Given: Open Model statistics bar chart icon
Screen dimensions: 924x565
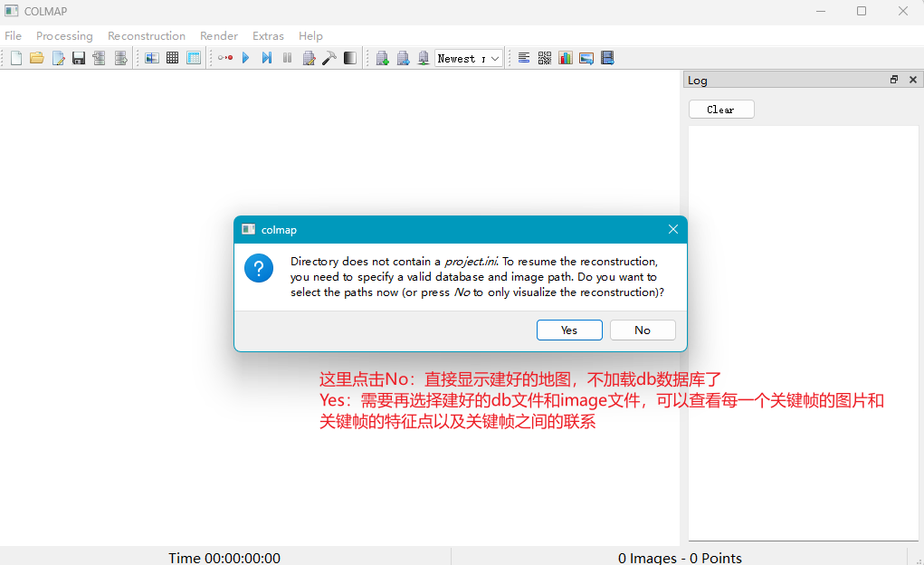Looking at the screenshot, I should click(x=566, y=58).
